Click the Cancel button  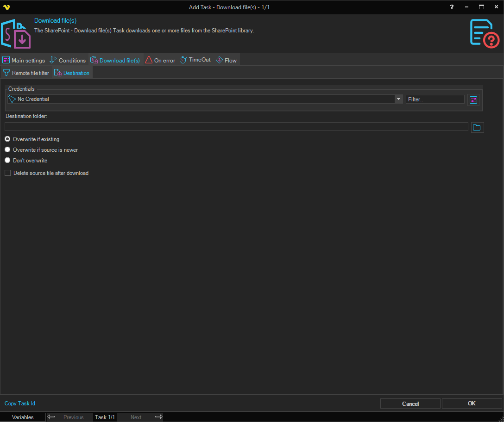[410, 403]
